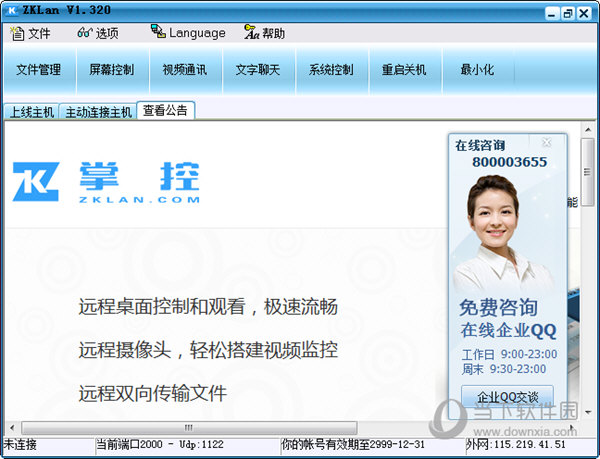Click the 免费咨询 heading in popup

pos(498,308)
